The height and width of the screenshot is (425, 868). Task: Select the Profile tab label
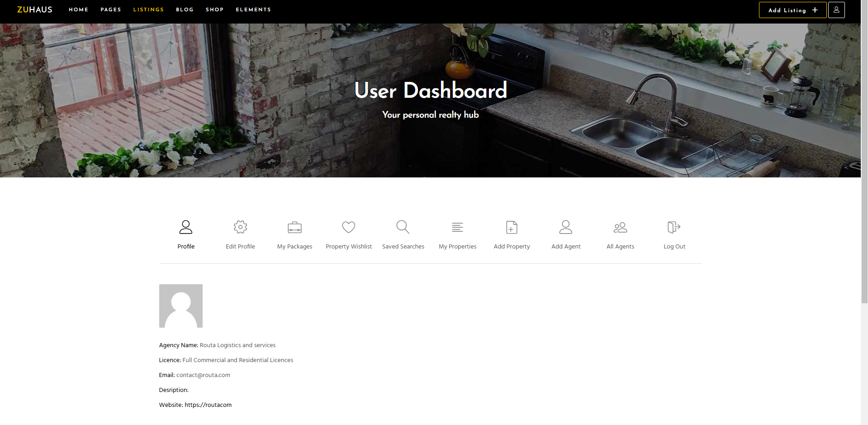[186, 246]
